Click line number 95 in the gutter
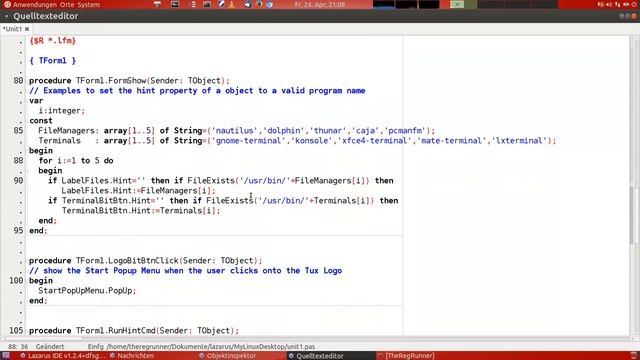Screen dimensions: 640x360 point(18,231)
